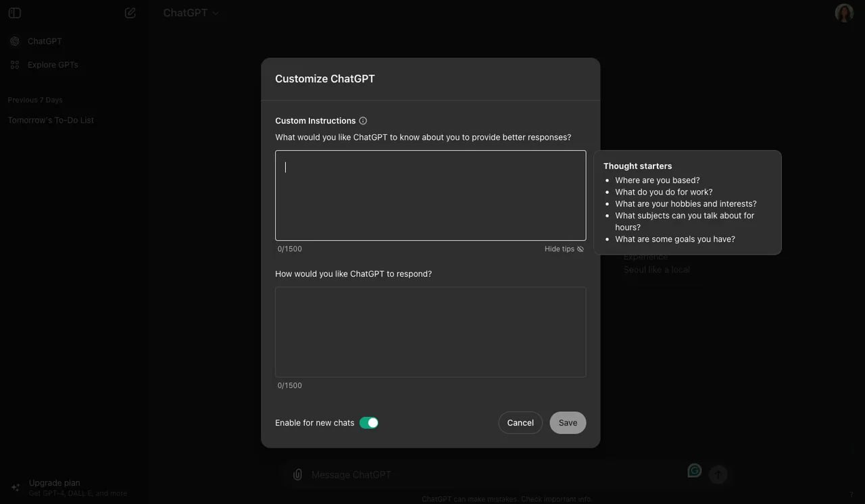Click the Grammarly icon in message box

point(694,470)
